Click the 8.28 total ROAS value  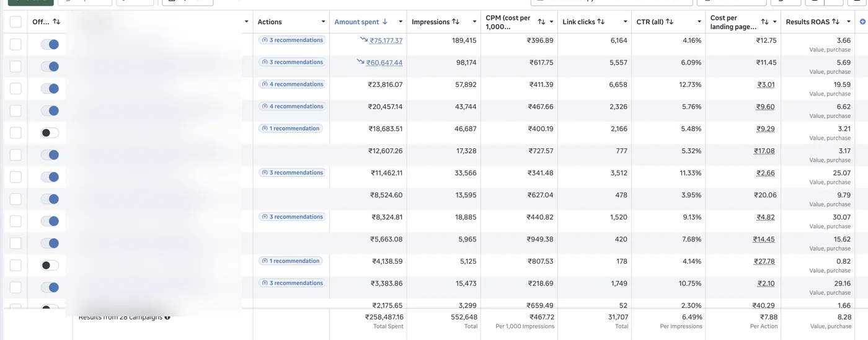click(x=844, y=316)
